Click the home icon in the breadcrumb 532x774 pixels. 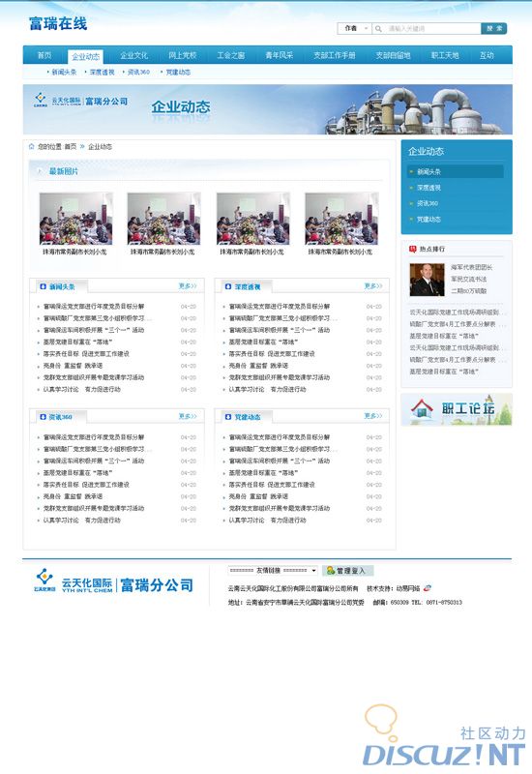tap(32, 146)
